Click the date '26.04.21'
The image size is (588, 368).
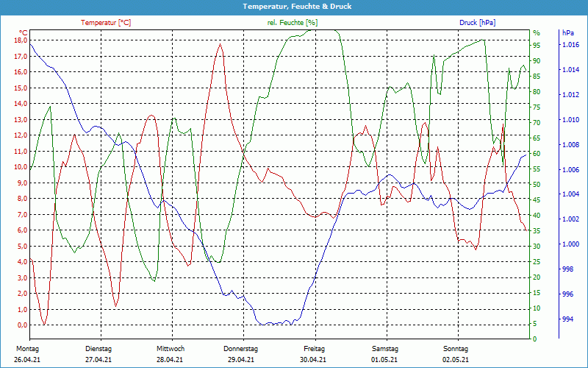coord(27,360)
